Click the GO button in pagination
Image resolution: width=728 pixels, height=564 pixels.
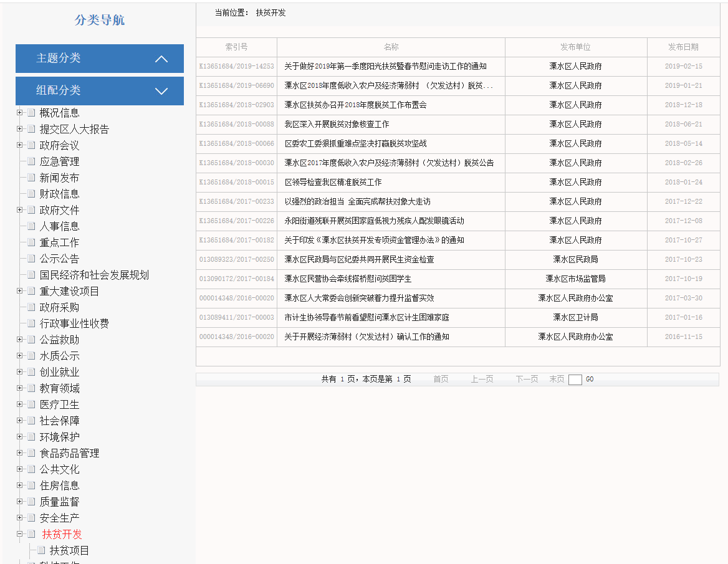pyautogui.click(x=590, y=379)
